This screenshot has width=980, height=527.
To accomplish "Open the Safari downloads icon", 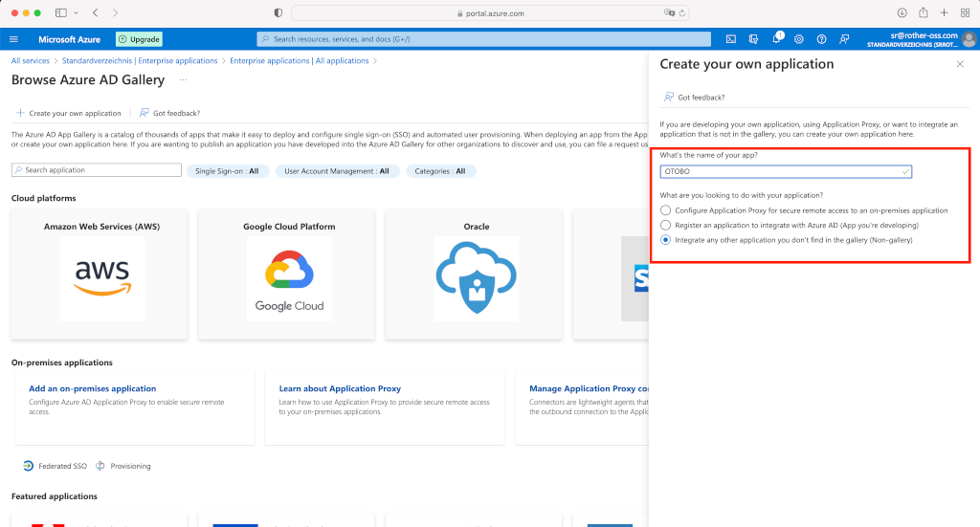I will point(902,12).
